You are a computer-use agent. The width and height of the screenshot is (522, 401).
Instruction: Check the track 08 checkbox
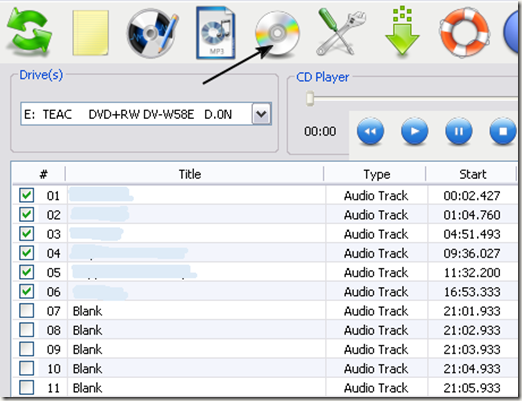click(x=26, y=330)
